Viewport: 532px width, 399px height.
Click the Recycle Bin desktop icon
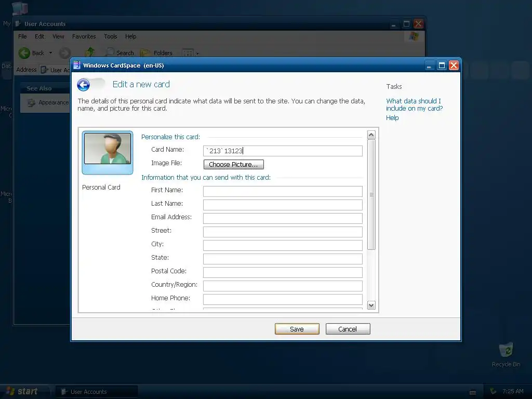[506, 354]
